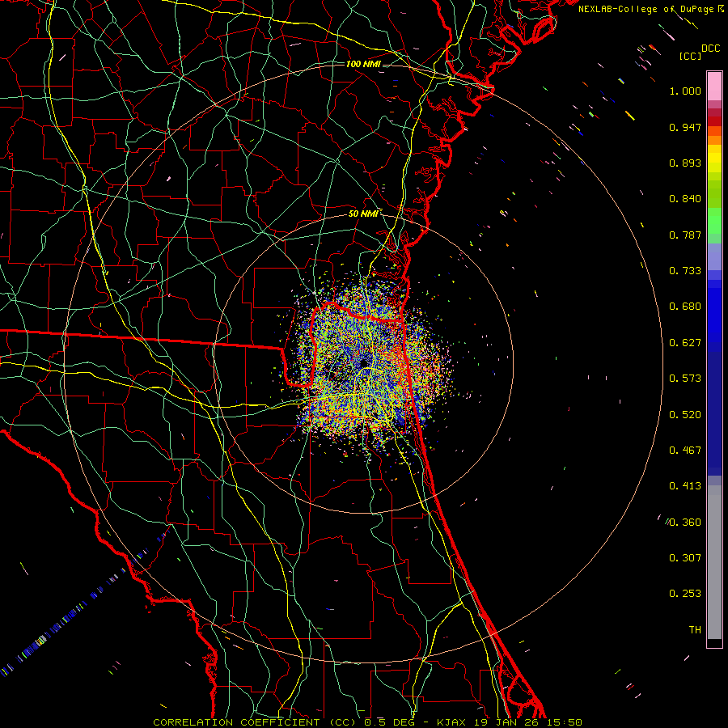Click the [CC] unit label
728x728 pixels.
(x=691, y=56)
